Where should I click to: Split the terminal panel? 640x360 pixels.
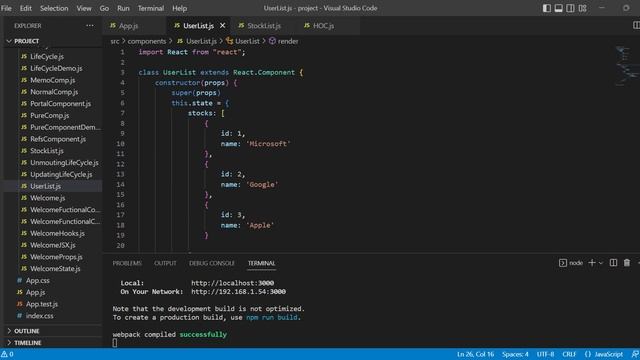click(x=613, y=263)
